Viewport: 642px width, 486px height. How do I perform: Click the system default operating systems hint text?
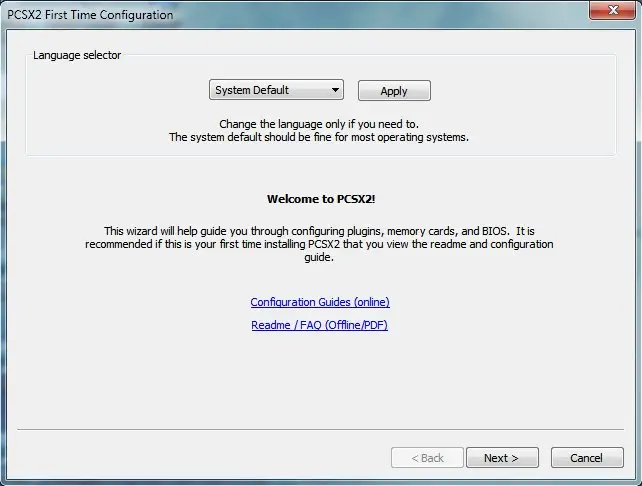(319, 137)
